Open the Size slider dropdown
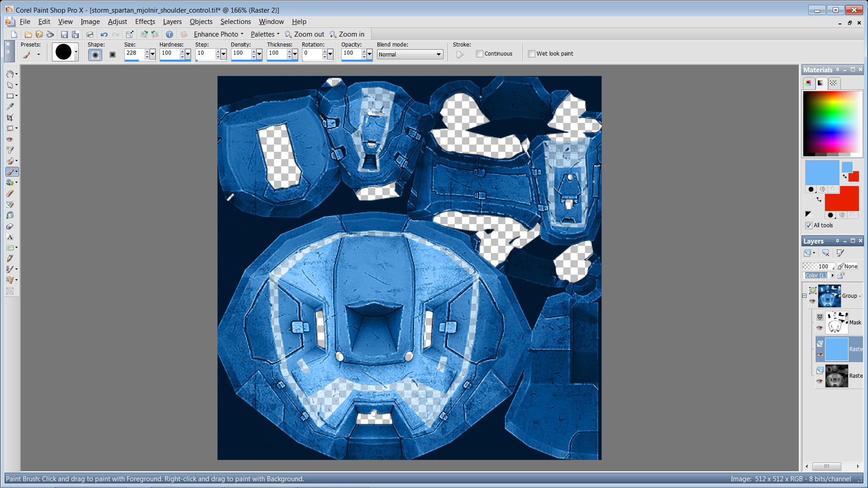 click(152, 54)
